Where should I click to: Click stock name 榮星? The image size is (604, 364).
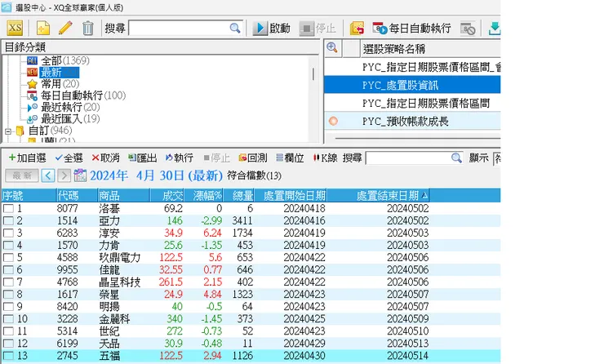tap(109, 295)
